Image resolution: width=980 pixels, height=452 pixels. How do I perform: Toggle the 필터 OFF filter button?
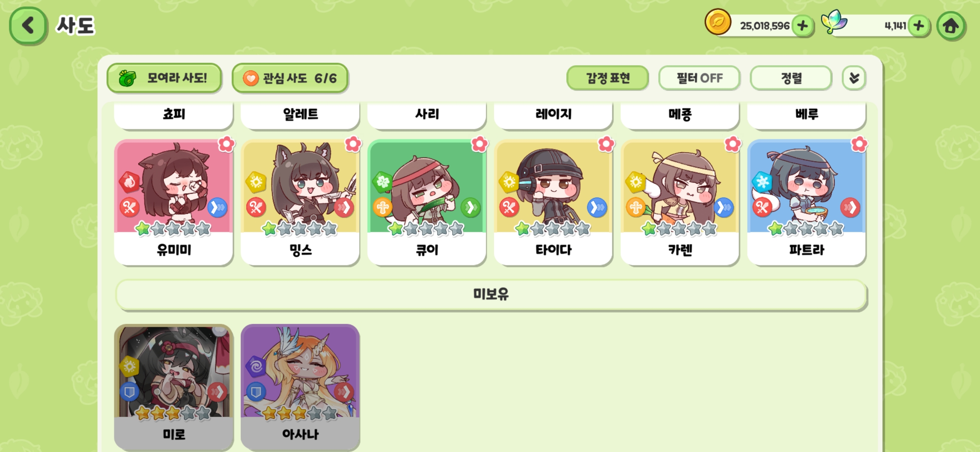(699, 78)
